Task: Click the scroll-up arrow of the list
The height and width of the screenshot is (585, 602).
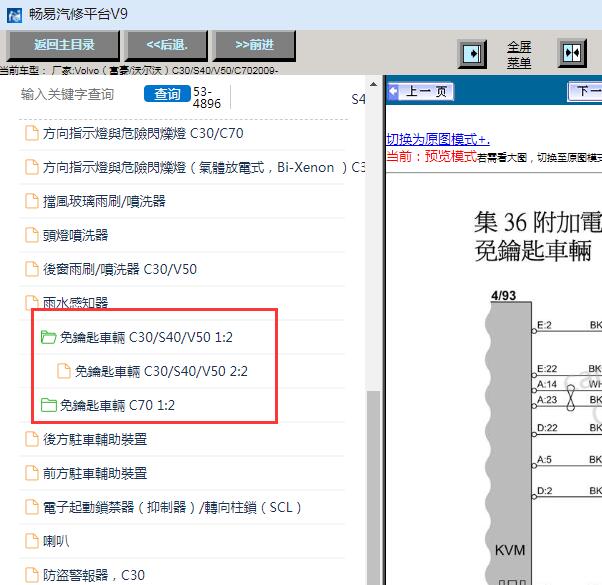Action: 373,84
